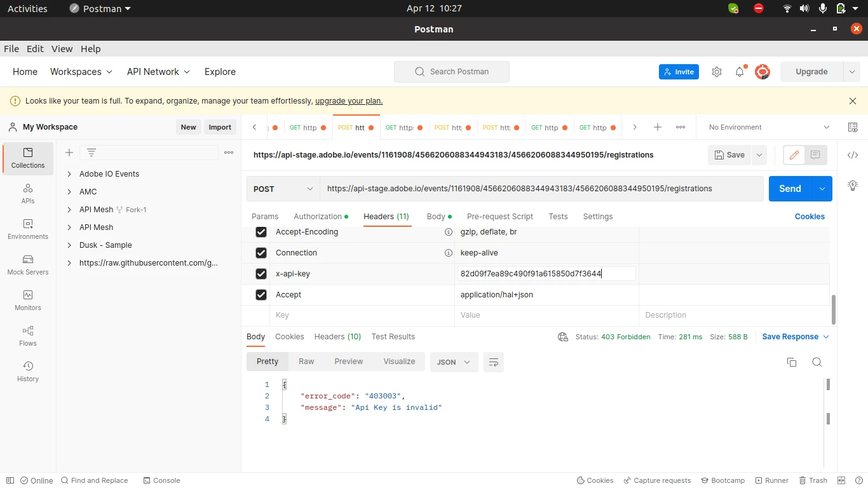The height and width of the screenshot is (488, 868).
Task: Show info for Connection header
Action: pos(448,253)
